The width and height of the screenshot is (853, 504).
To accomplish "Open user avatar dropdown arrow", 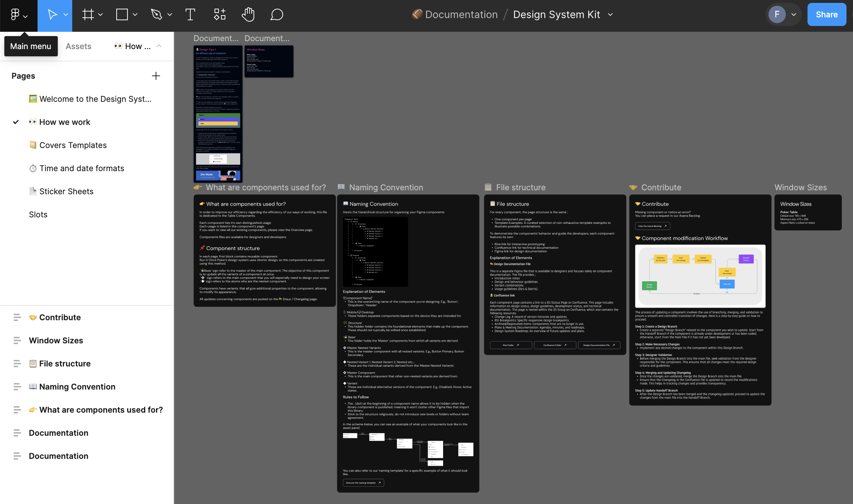I will pos(794,15).
